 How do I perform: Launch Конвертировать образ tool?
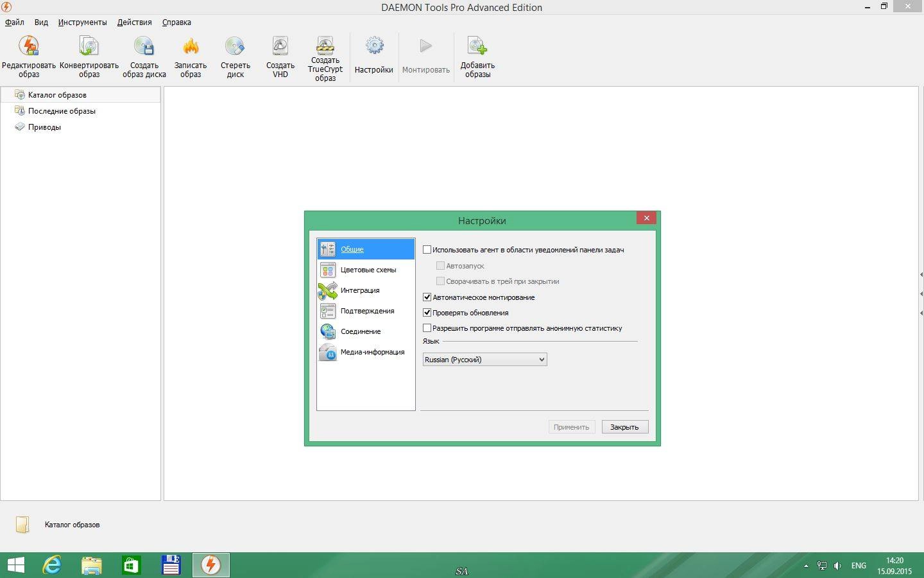pyautogui.click(x=89, y=57)
